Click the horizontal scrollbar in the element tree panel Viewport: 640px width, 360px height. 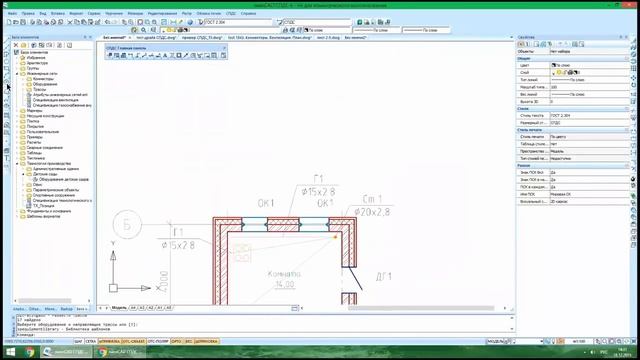(x=44, y=301)
